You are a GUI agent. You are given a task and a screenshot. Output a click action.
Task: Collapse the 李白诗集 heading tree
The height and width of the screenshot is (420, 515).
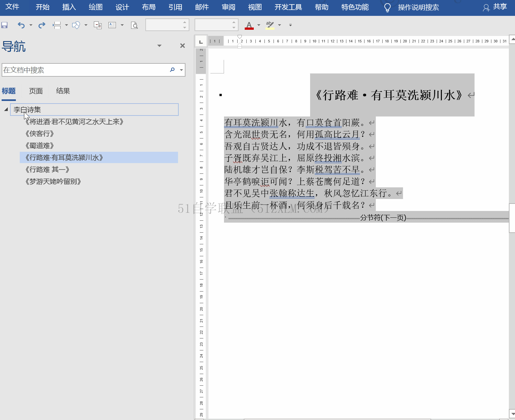point(6,109)
